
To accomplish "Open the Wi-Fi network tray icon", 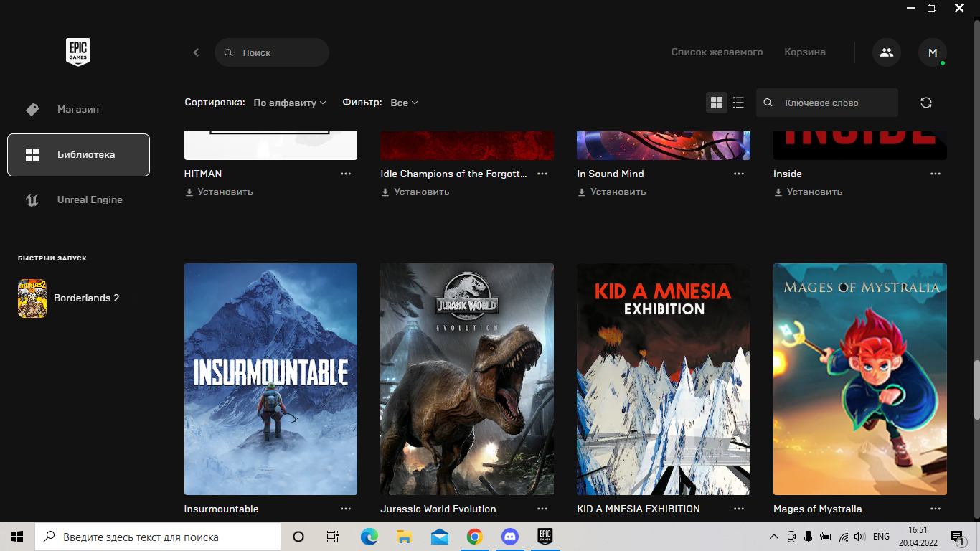I will coord(843,537).
